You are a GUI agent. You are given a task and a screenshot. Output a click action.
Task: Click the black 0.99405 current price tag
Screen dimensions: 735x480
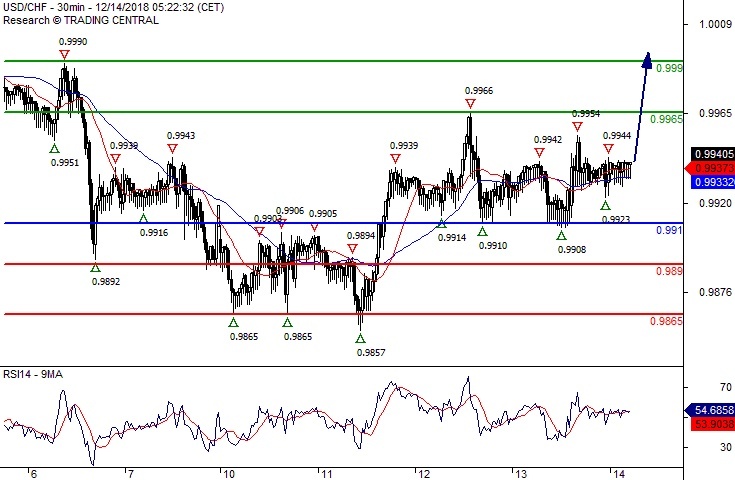[x=713, y=154]
